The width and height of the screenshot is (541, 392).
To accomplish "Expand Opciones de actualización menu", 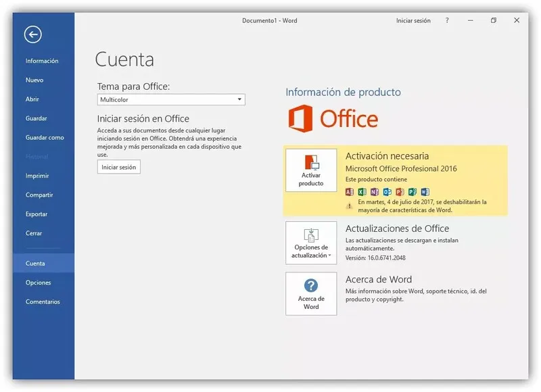I will (x=311, y=243).
